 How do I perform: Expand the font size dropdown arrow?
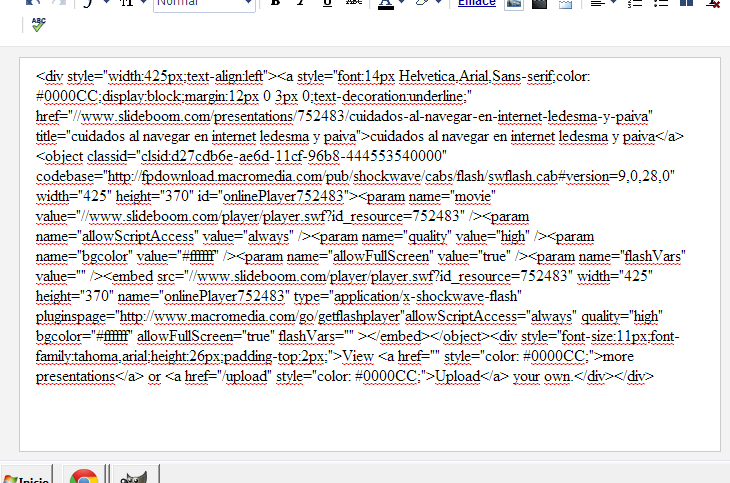click(x=144, y=2)
